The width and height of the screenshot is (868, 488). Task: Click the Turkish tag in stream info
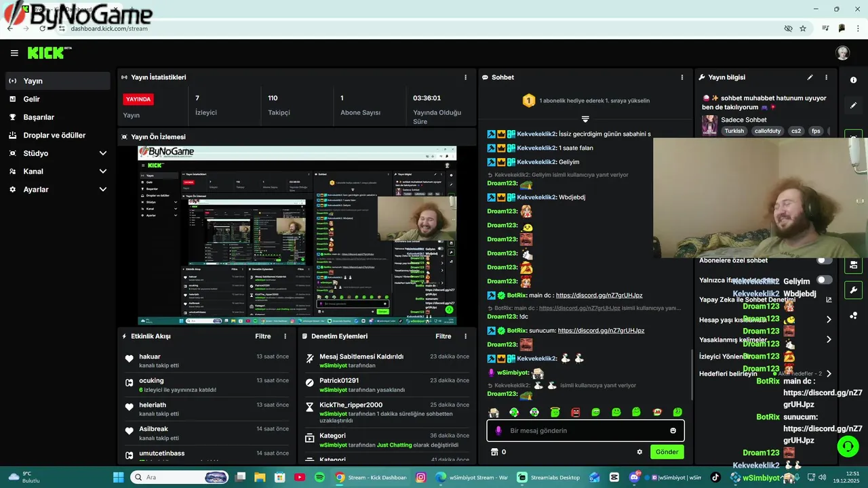coord(734,131)
